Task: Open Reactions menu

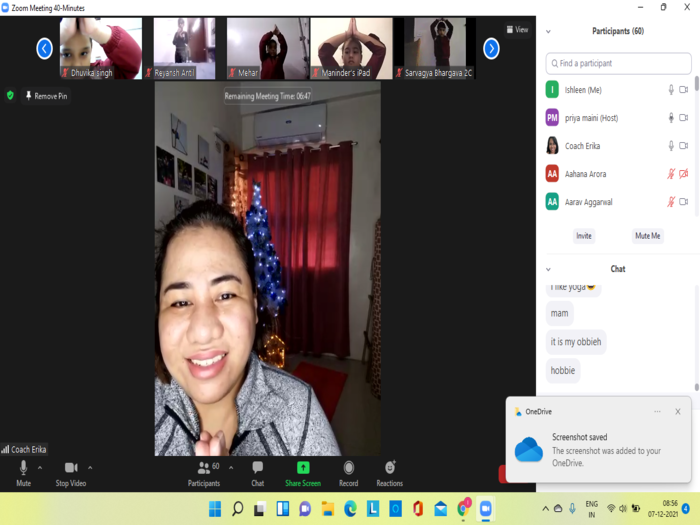Action: pos(390,474)
